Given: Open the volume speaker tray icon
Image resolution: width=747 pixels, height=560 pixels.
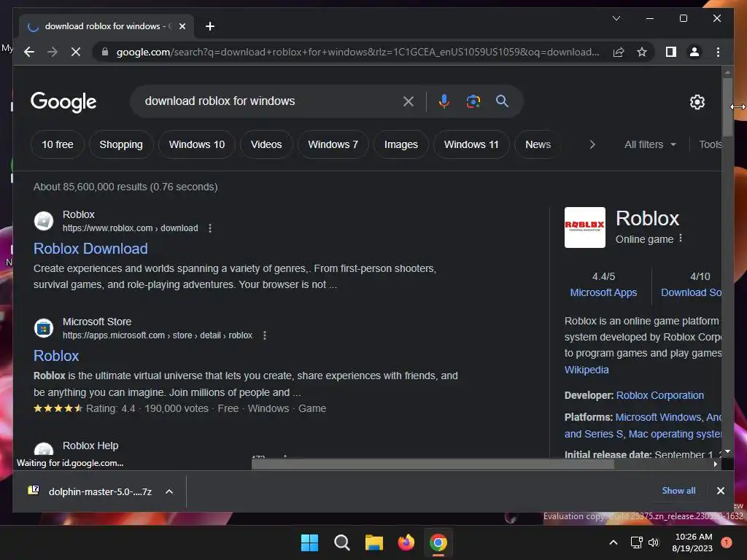Looking at the screenshot, I should pyautogui.click(x=654, y=542).
